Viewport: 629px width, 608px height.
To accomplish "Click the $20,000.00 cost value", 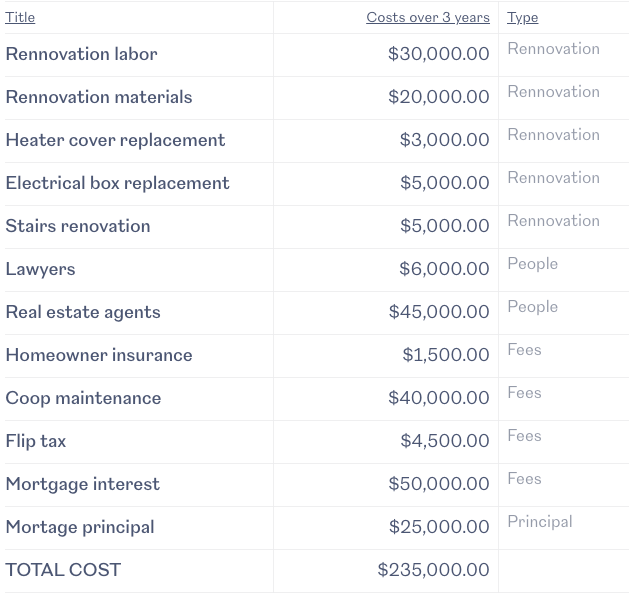I will (x=438, y=97).
